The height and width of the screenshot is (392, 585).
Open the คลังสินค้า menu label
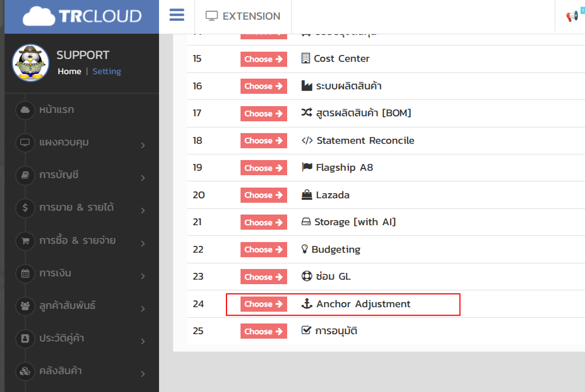pyautogui.click(x=61, y=371)
